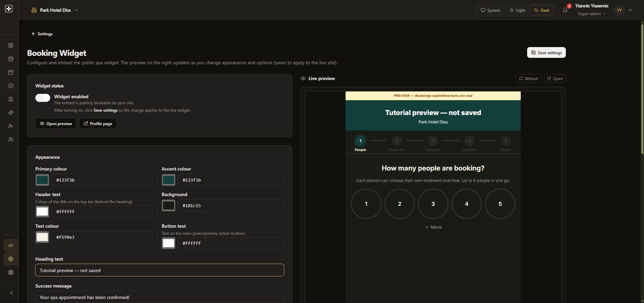644x303 pixels.
Task: Click the Button text hex field
Action: (231, 243)
